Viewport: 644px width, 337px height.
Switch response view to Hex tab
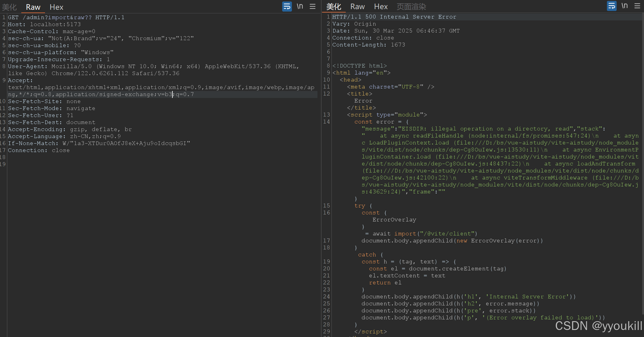(381, 7)
